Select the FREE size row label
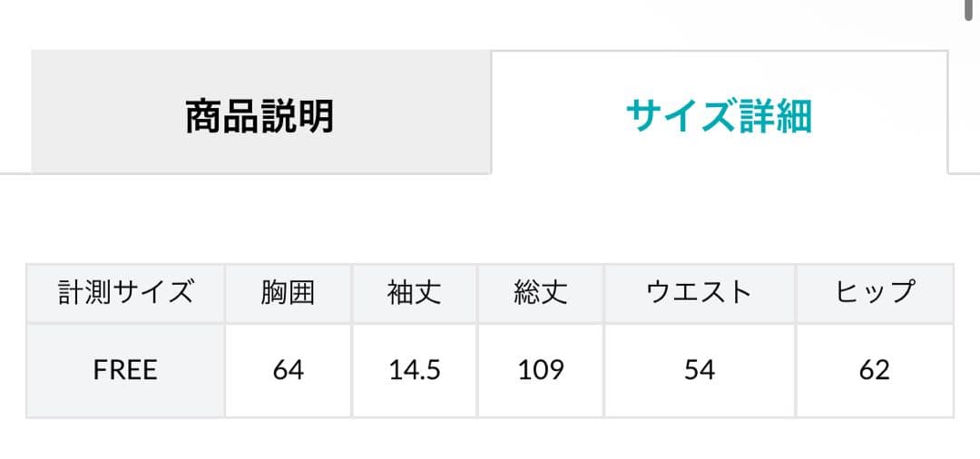This screenshot has height=459, width=980. 125,370
